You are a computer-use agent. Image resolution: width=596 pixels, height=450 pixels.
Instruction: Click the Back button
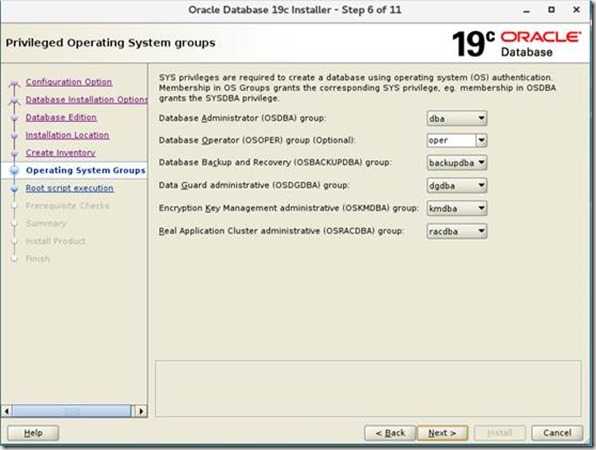click(390, 433)
